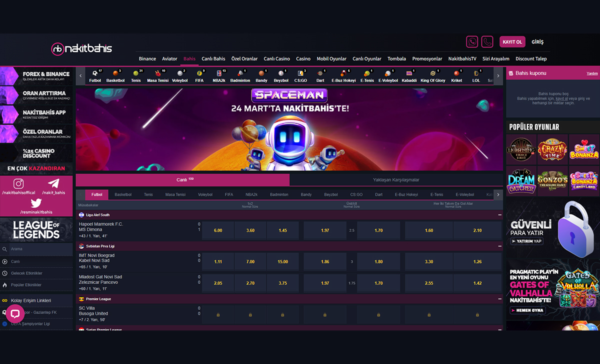Image resolution: width=600 pixels, height=364 pixels.
Task: Switch to the Canlı tab
Action: click(x=182, y=180)
